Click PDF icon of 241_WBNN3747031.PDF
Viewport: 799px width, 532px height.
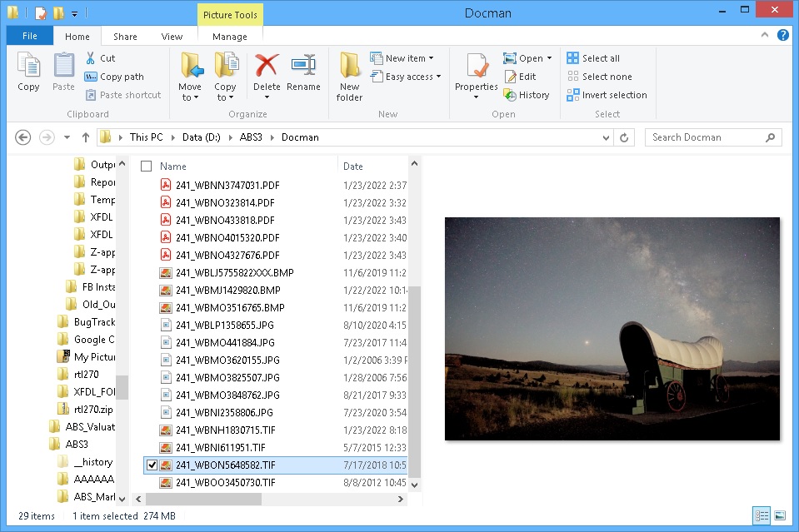pos(166,185)
